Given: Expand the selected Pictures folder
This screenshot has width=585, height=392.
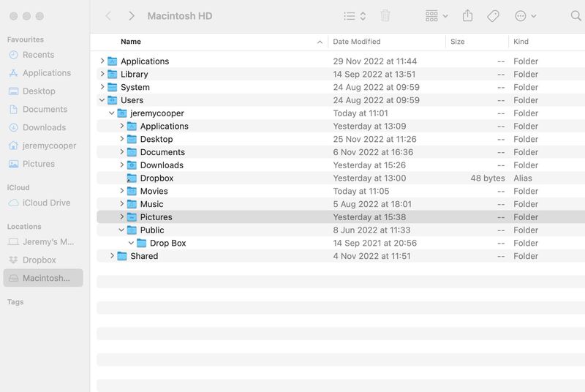Looking at the screenshot, I should coord(121,216).
